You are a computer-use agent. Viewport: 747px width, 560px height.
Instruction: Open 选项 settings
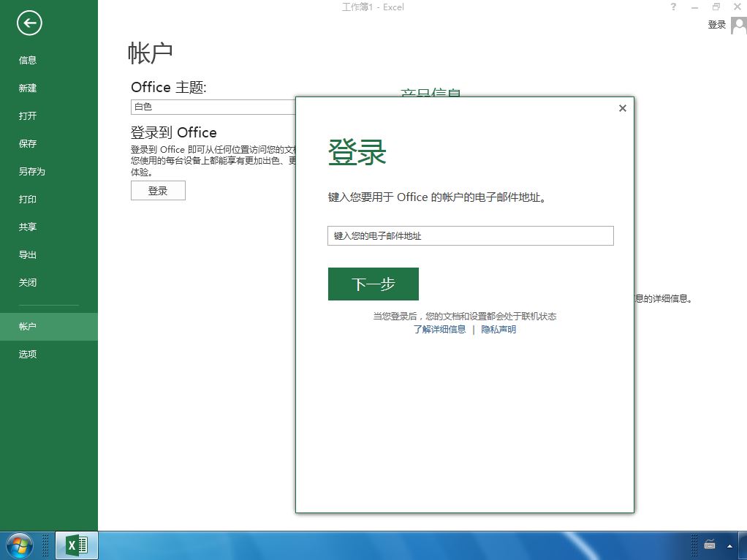[x=28, y=354]
